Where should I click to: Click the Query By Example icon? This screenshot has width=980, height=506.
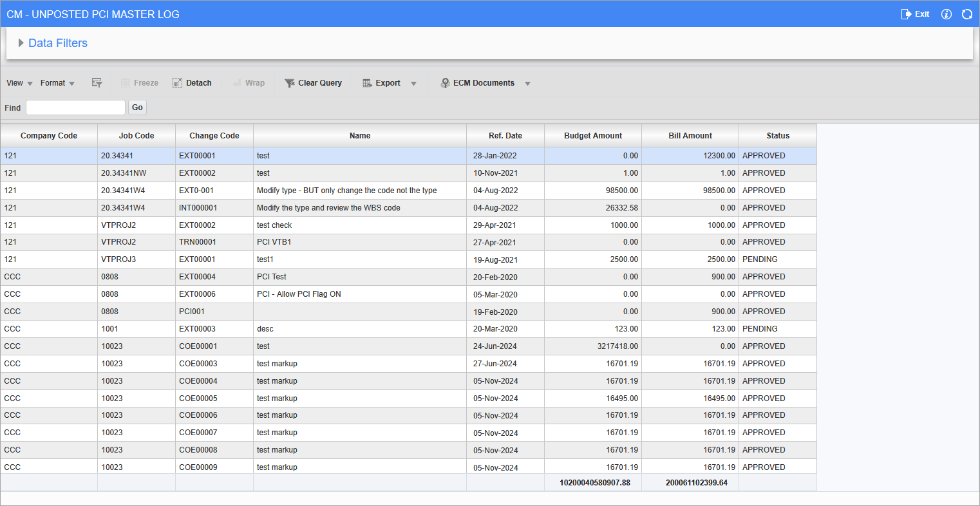click(97, 83)
